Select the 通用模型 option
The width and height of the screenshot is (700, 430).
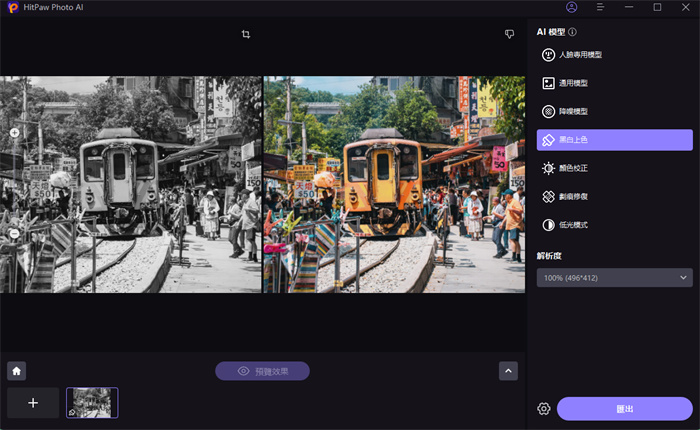[x=614, y=84]
